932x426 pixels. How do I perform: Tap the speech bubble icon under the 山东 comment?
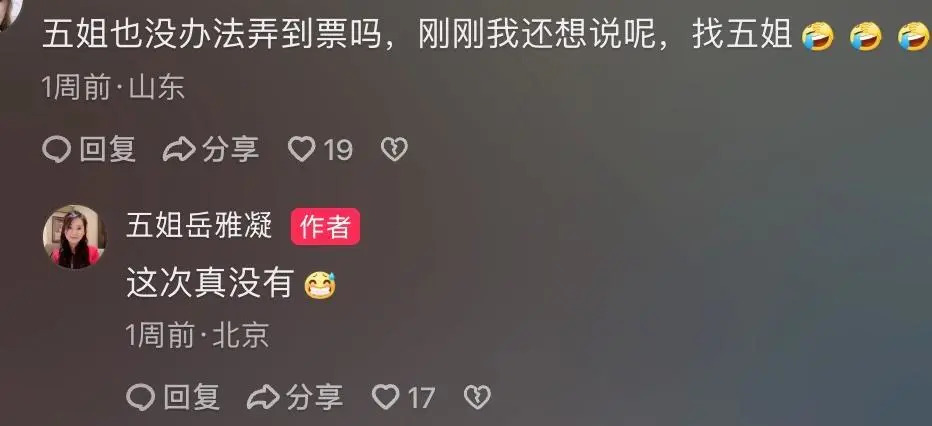point(57,149)
